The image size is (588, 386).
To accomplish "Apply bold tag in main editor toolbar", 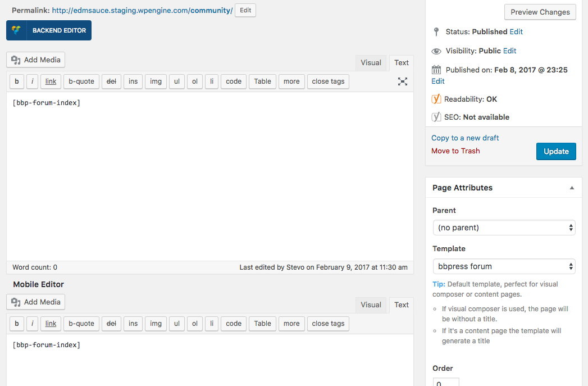I will click(x=16, y=81).
